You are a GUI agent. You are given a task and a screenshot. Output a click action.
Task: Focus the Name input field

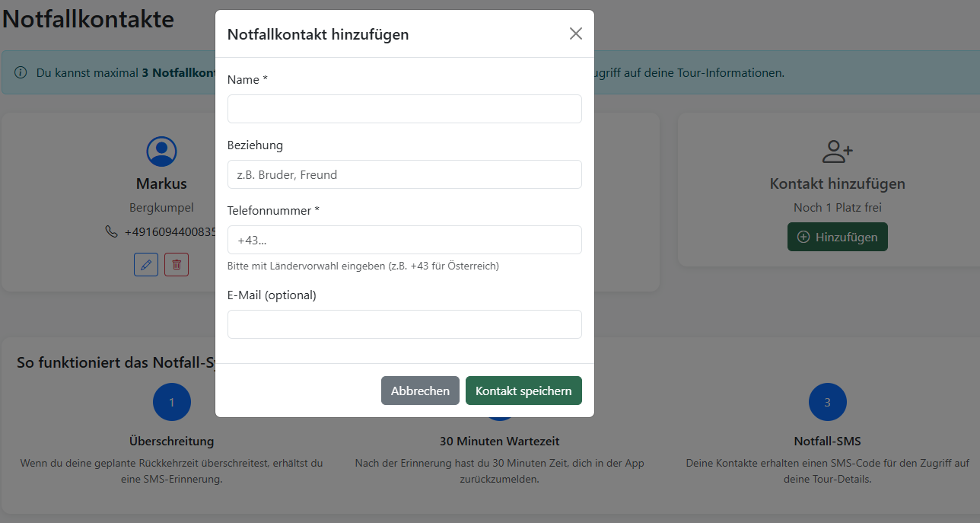point(404,109)
